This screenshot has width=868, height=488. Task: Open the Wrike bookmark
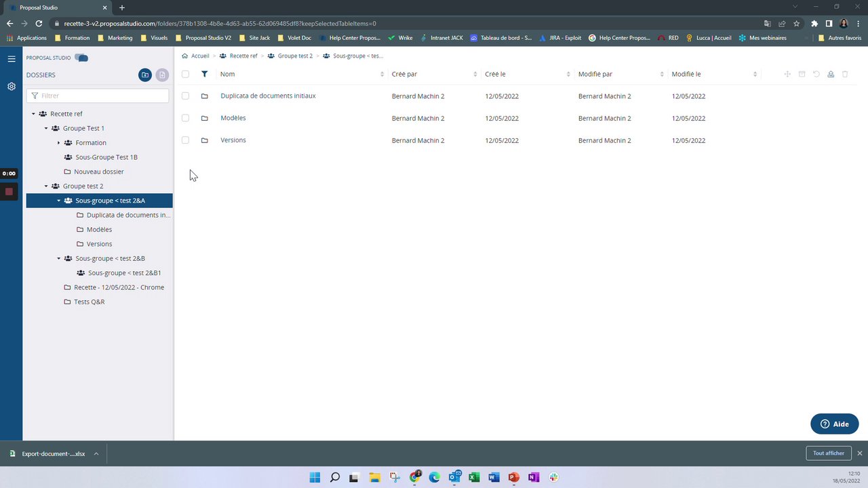(x=400, y=38)
